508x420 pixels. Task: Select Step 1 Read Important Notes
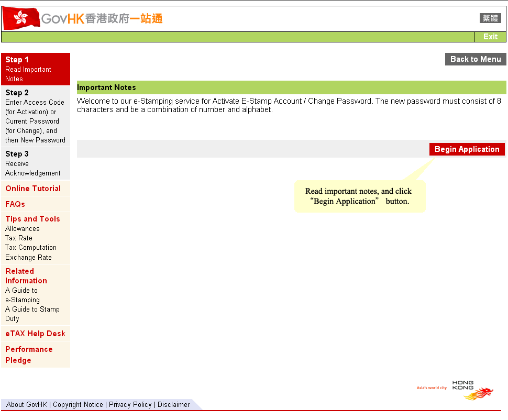[x=31, y=69]
